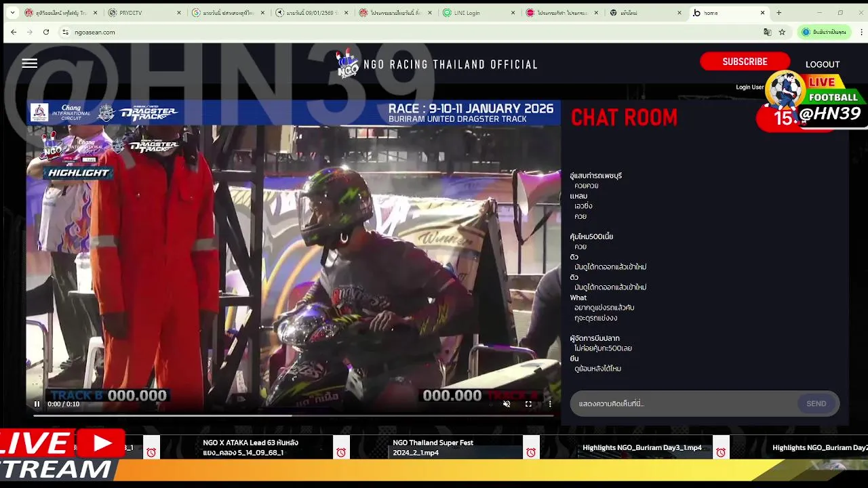The width and height of the screenshot is (868, 488).
Task: Open the video more options menu
Action: pyautogui.click(x=550, y=404)
